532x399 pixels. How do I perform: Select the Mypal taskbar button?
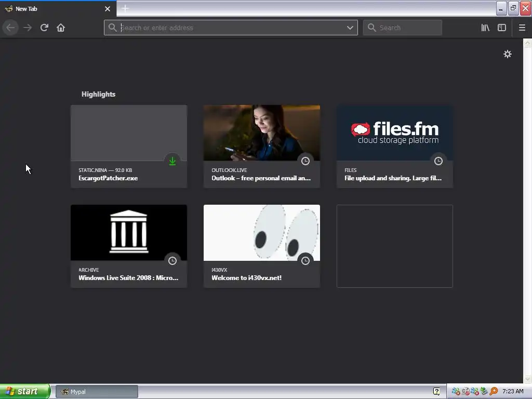click(97, 392)
